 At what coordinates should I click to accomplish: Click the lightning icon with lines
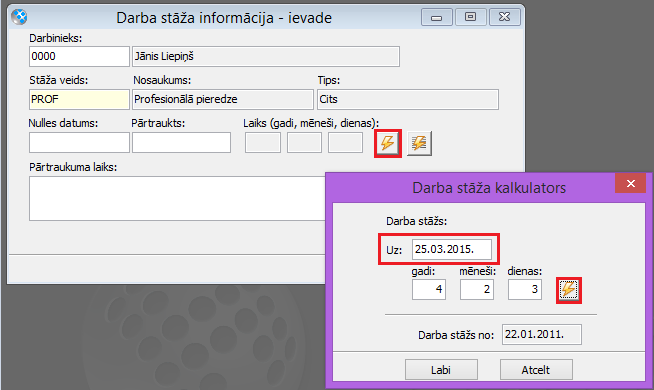[x=419, y=143]
